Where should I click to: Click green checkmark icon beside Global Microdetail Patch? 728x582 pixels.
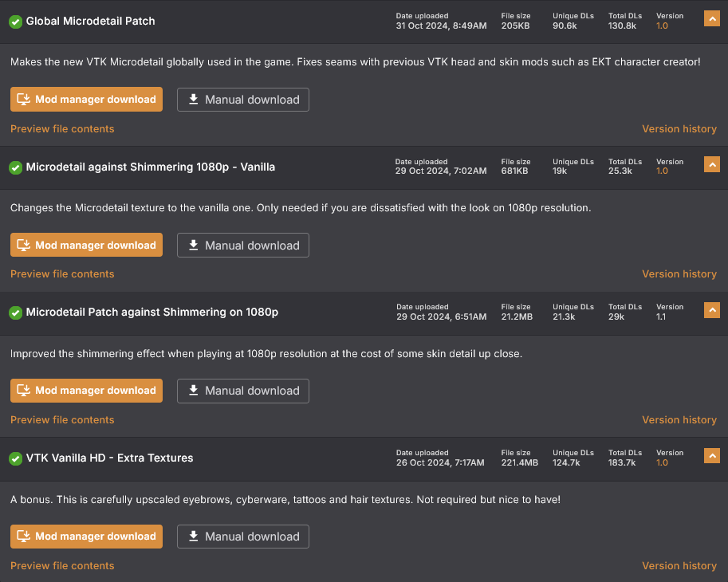[16, 22]
